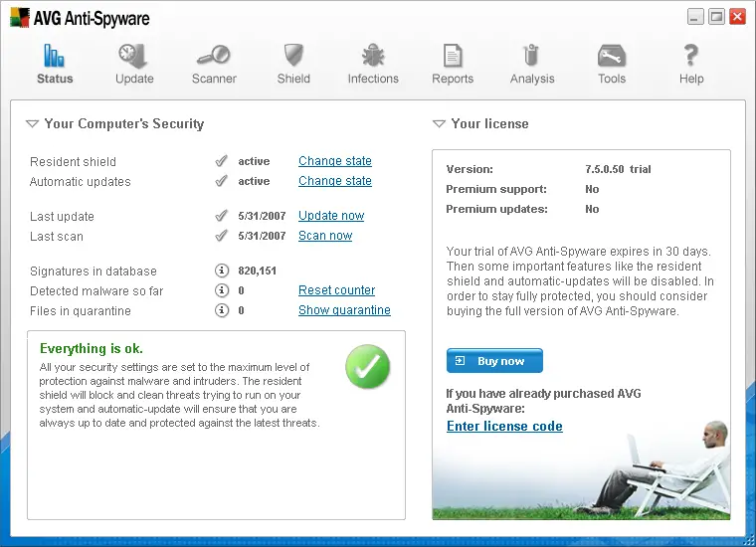Viewport: 756px width, 547px height.
Task: Switch to the Status tab
Action: 55,64
